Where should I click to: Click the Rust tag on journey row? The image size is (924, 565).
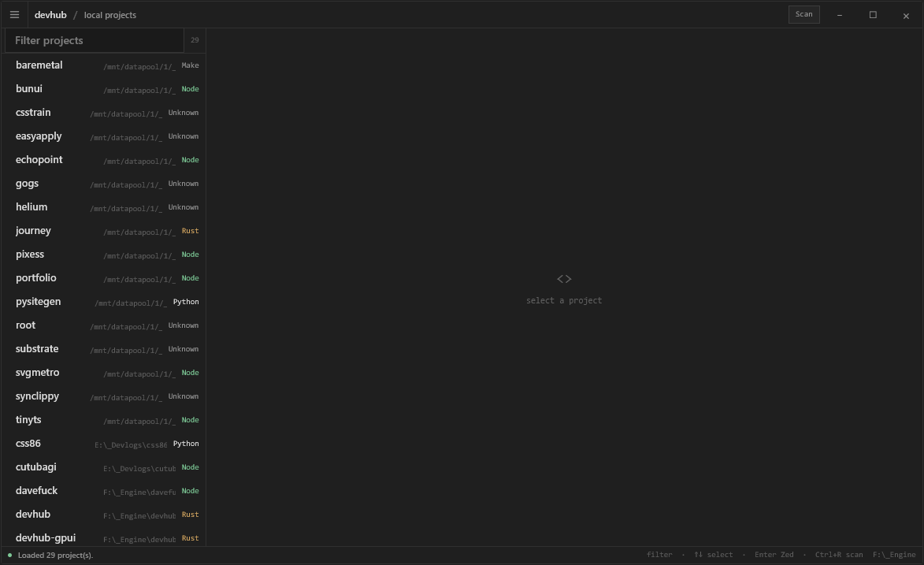[x=190, y=231]
